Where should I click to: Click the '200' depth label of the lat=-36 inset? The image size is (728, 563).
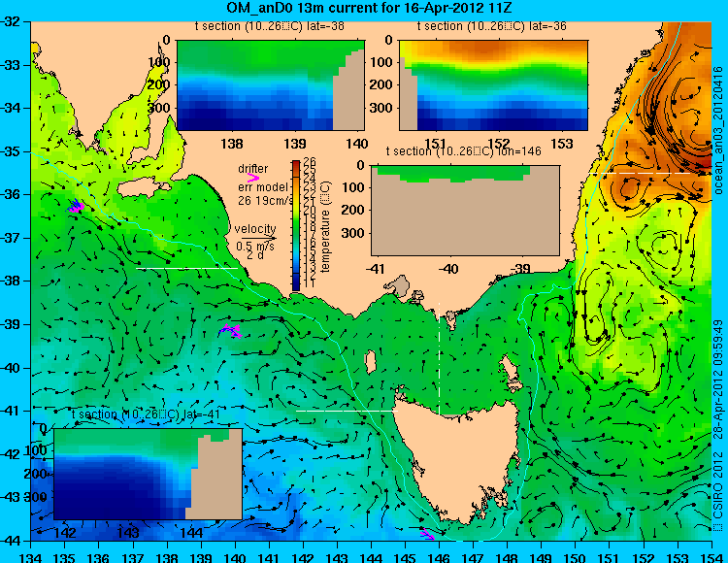point(381,85)
